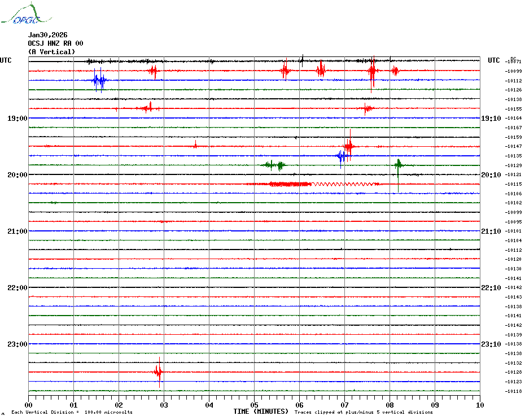Click the Each Vertical Division microvolts note
The height and width of the screenshot is (420, 525).
click(x=72, y=412)
